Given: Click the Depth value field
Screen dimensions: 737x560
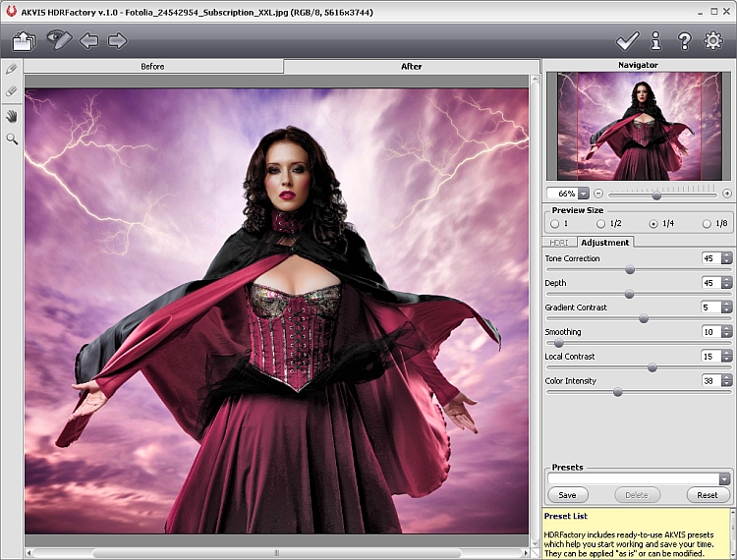Looking at the screenshot, I should pos(711,282).
